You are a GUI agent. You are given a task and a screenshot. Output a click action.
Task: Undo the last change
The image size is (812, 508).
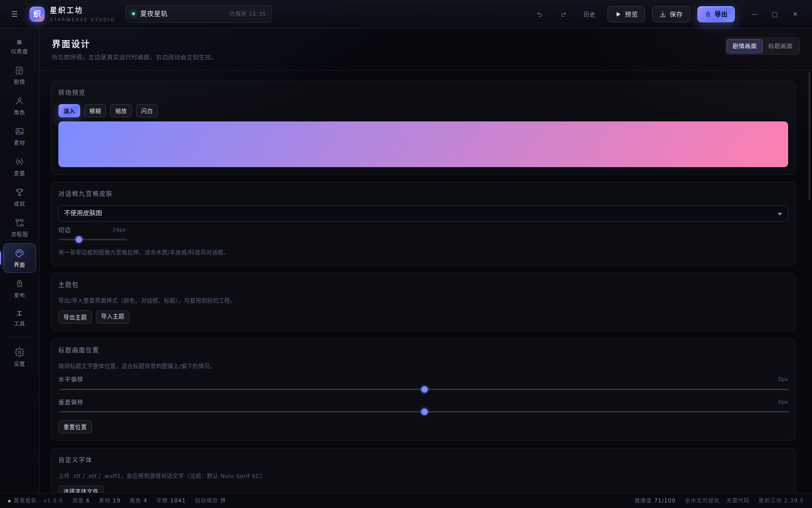pyautogui.click(x=539, y=14)
